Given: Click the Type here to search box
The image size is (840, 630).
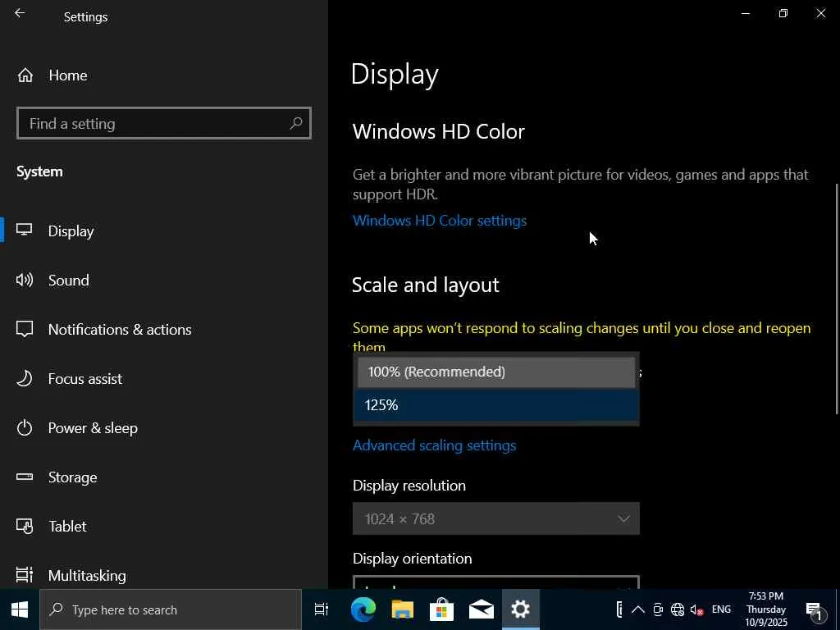Looking at the screenshot, I should coord(171,609).
